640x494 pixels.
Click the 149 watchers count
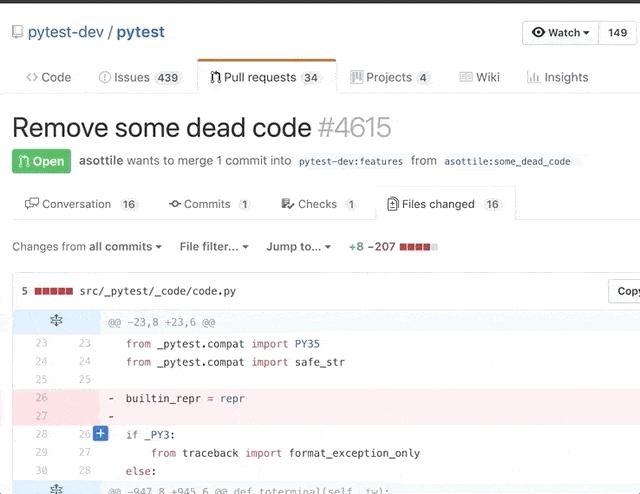pyautogui.click(x=617, y=33)
